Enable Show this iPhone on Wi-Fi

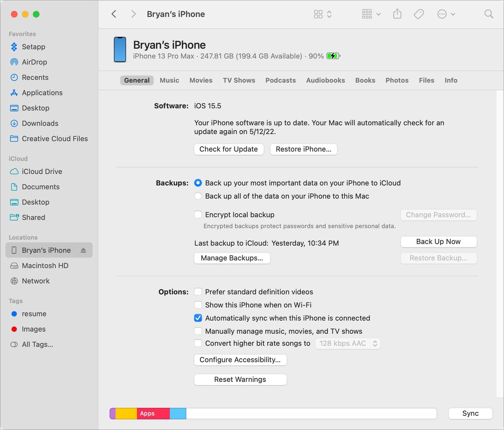coord(198,305)
